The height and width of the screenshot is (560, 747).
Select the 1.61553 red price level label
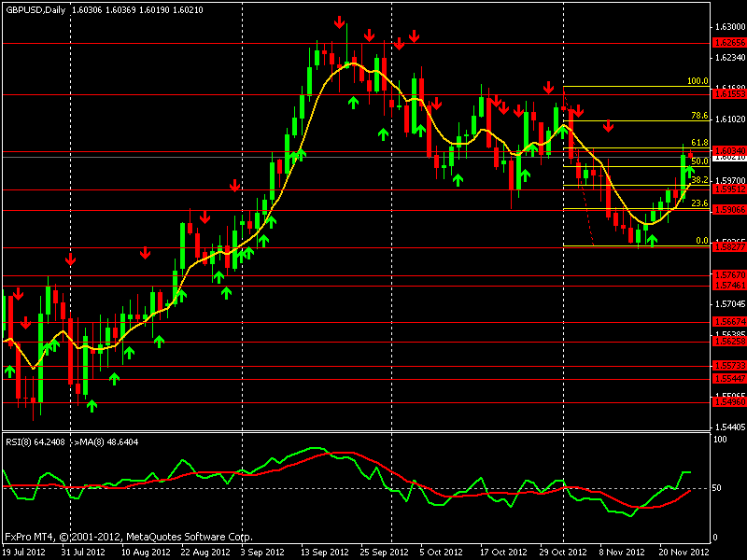(x=729, y=94)
